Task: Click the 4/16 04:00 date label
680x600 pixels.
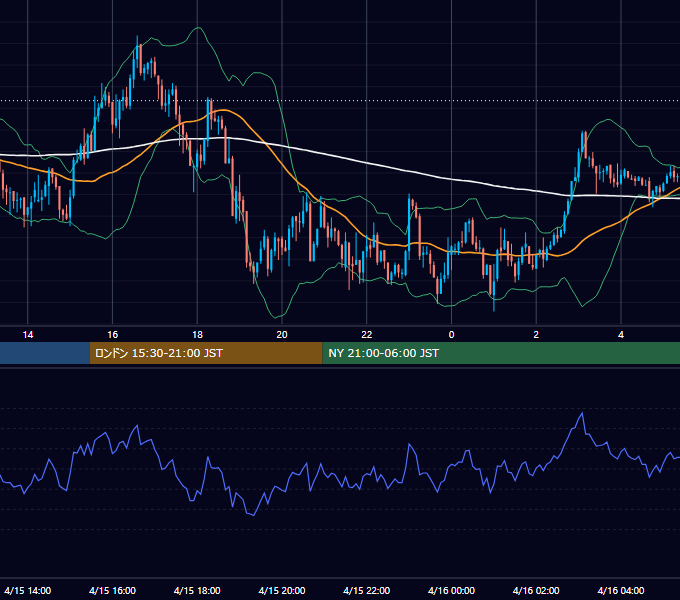Action: click(621, 590)
